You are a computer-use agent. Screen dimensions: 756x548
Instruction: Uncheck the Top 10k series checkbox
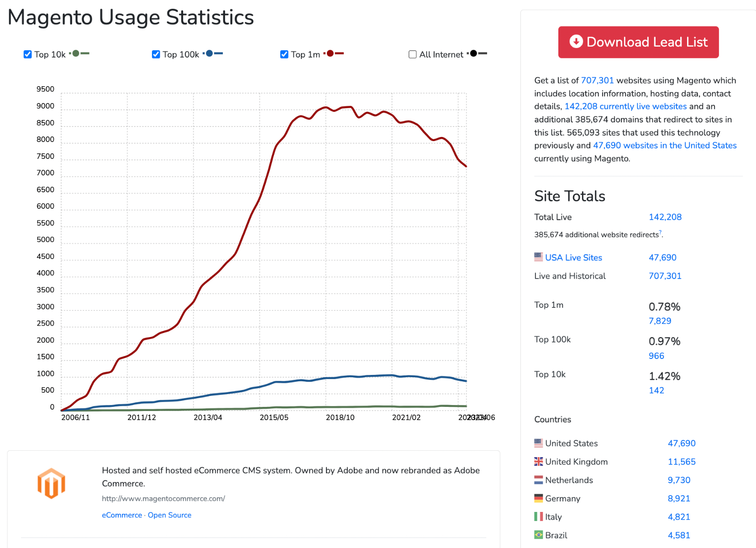click(27, 54)
